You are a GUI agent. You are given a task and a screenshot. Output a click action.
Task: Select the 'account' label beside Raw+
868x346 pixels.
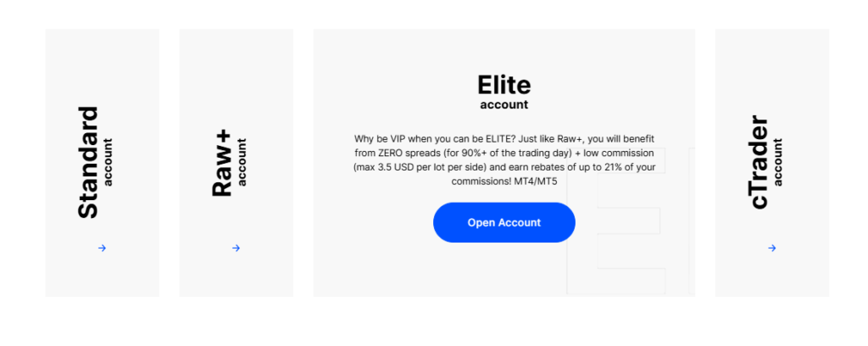tap(242, 162)
